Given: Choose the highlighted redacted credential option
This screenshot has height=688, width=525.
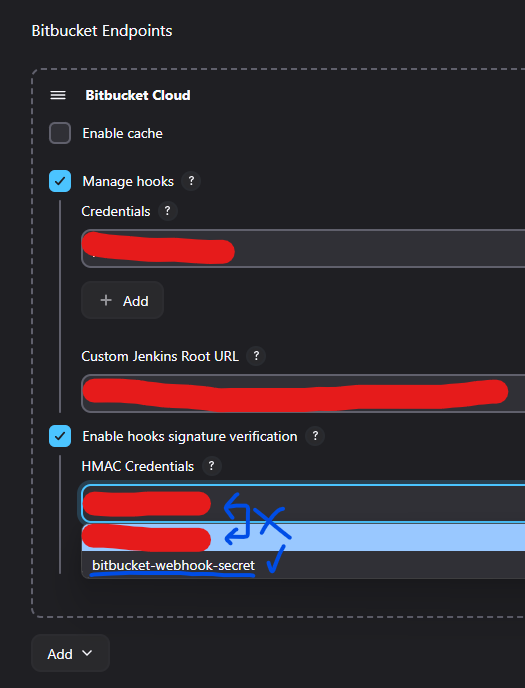Looking at the screenshot, I should pyautogui.click(x=303, y=538).
